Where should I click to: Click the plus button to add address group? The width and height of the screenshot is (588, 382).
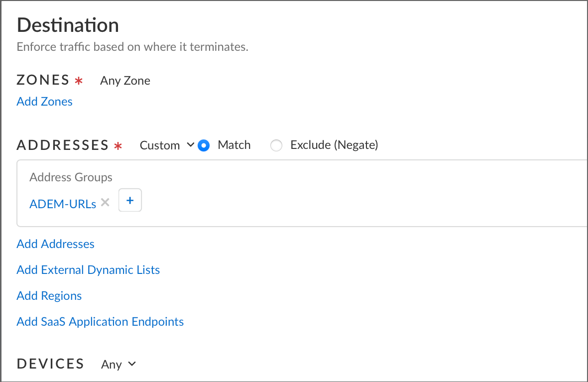point(130,200)
